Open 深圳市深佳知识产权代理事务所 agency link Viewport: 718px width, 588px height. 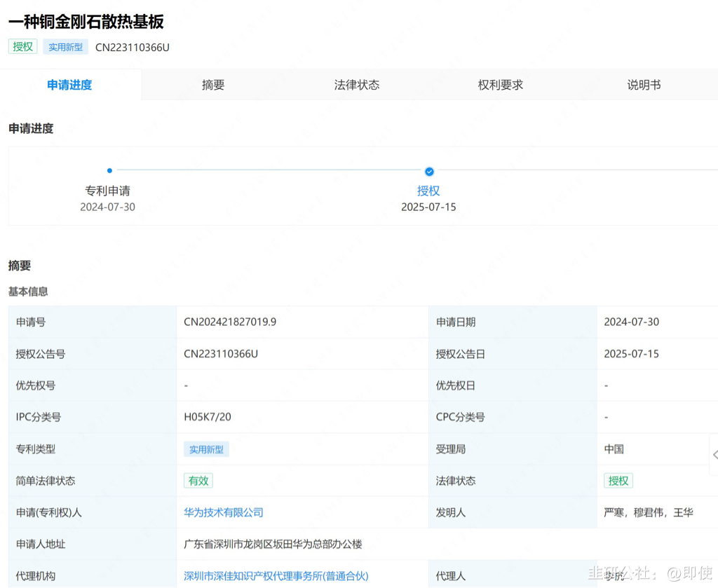(x=276, y=575)
